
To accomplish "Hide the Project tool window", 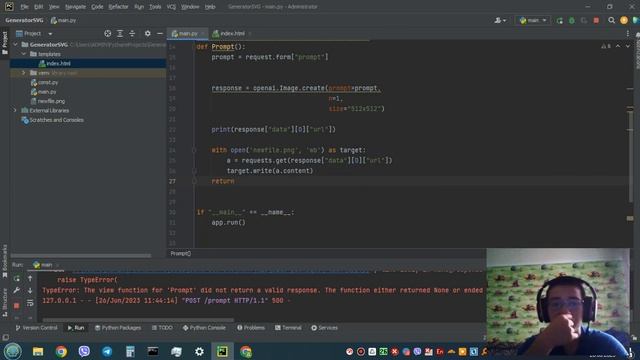I will point(160,33).
